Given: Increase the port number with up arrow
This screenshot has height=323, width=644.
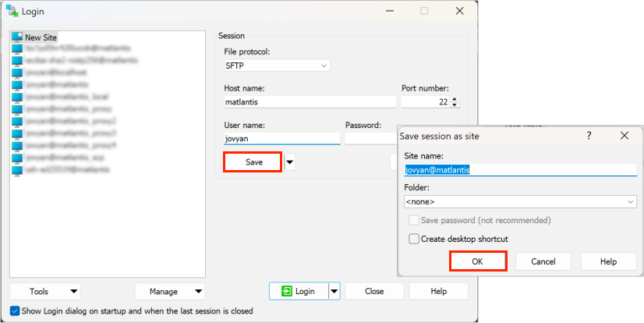Looking at the screenshot, I should (455, 98).
